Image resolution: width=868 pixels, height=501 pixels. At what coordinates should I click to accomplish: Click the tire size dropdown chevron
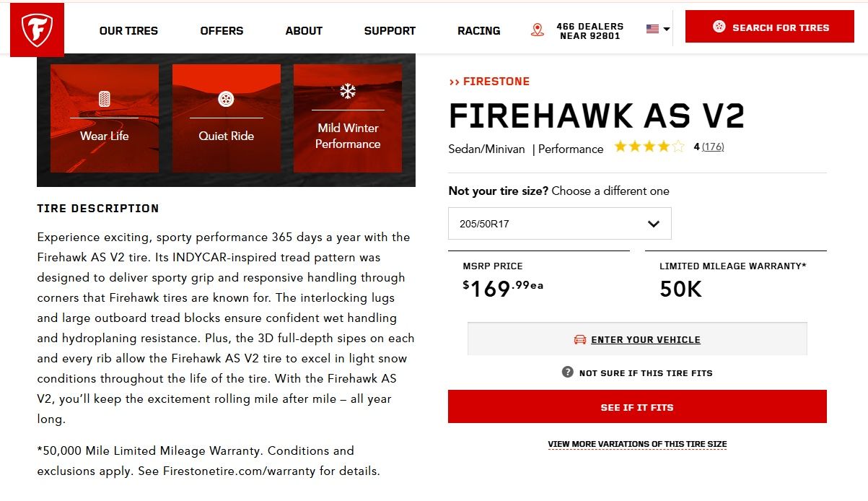point(654,224)
